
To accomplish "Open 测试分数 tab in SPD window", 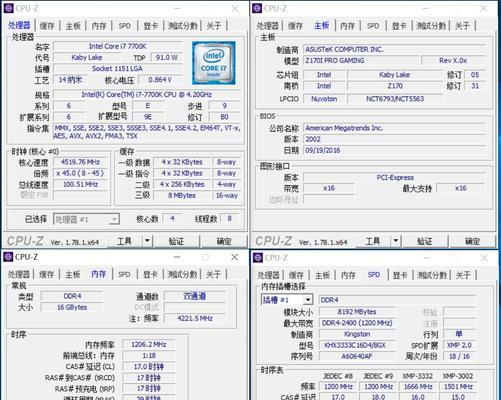I will pos(432,275).
